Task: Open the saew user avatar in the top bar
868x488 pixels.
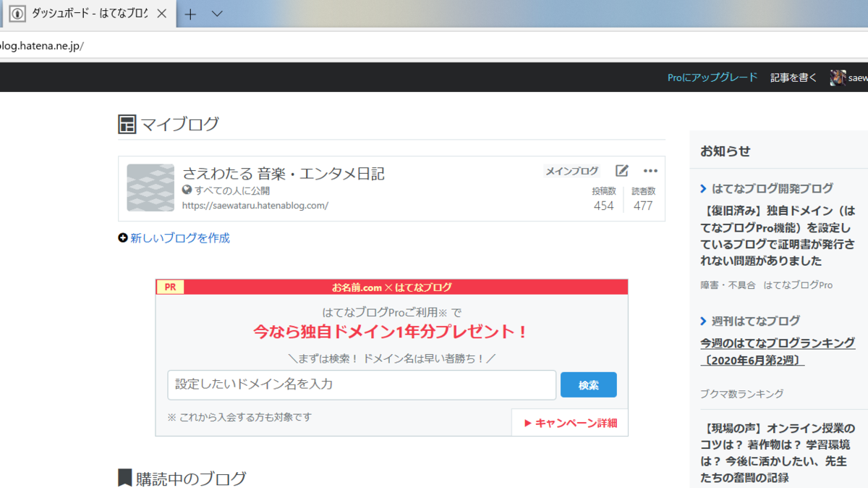Action: (837, 77)
